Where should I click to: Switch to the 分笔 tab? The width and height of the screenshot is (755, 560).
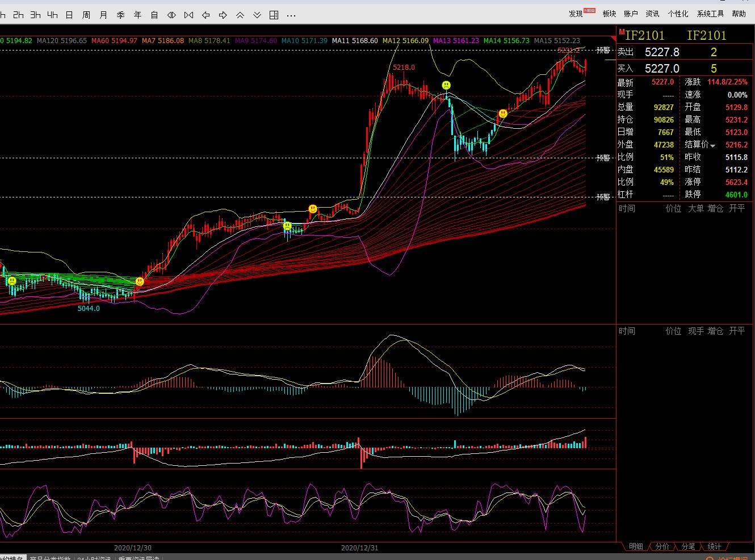coord(688,546)
